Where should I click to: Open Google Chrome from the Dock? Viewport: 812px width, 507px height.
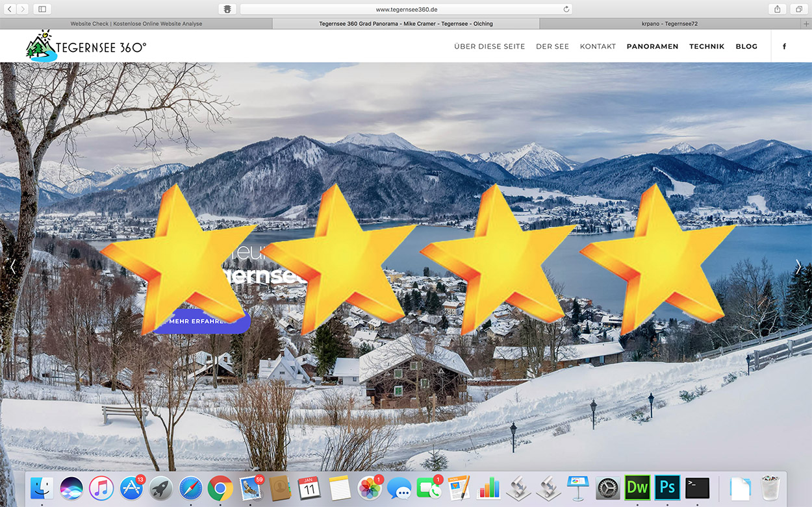tap(220, 488)
